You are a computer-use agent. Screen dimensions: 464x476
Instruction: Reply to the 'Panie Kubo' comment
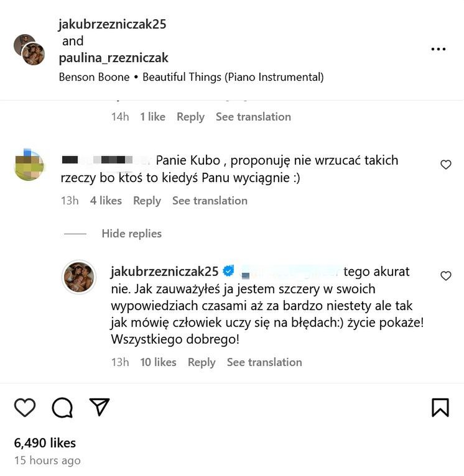point(147,201)
